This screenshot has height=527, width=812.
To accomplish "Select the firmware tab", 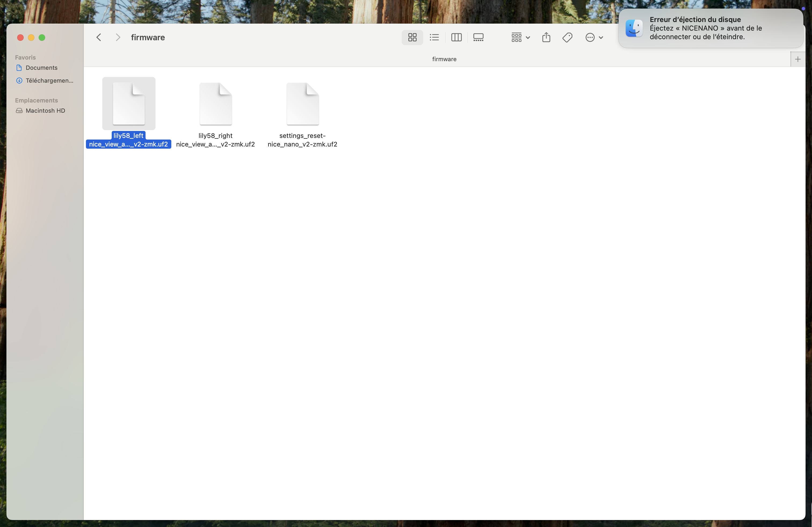I will click(x=444, y=59).
